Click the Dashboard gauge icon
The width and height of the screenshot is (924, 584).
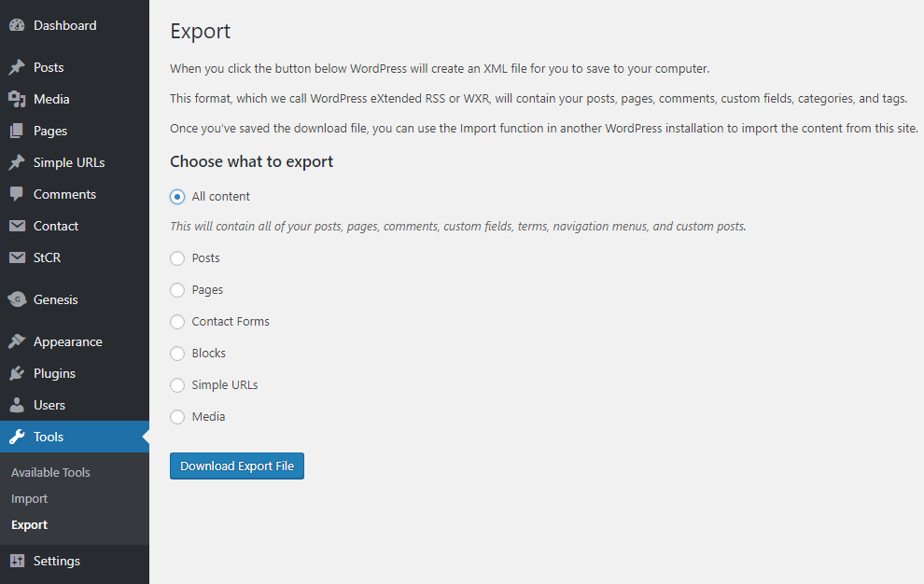tap(17, 25)
